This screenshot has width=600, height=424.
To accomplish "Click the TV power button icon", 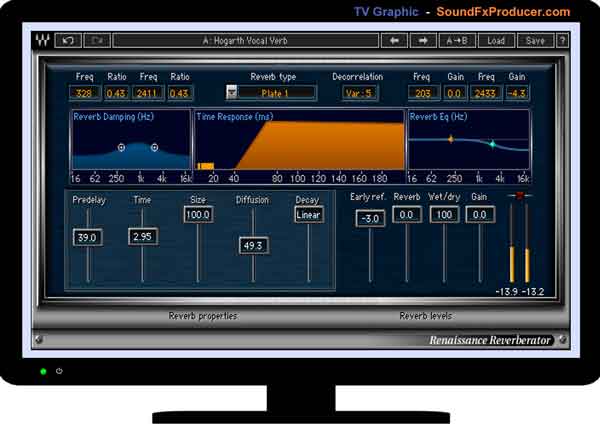I will click(x=59, y=371).
